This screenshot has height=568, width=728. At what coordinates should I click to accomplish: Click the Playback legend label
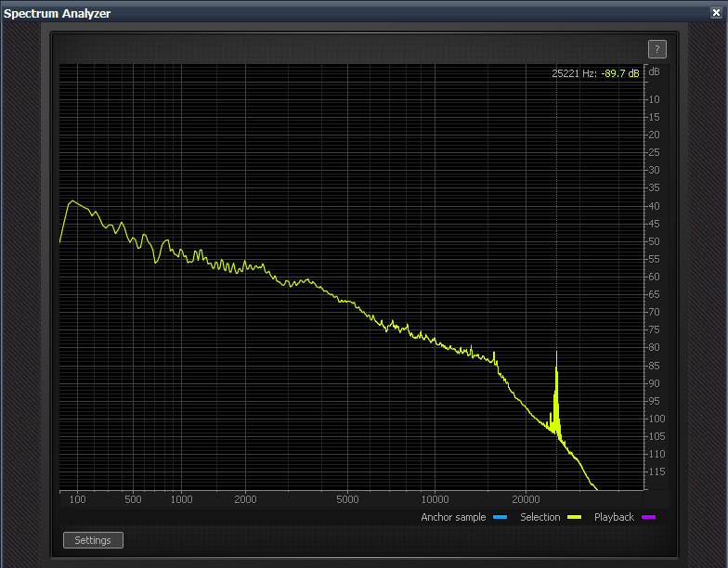click(614, 517)
